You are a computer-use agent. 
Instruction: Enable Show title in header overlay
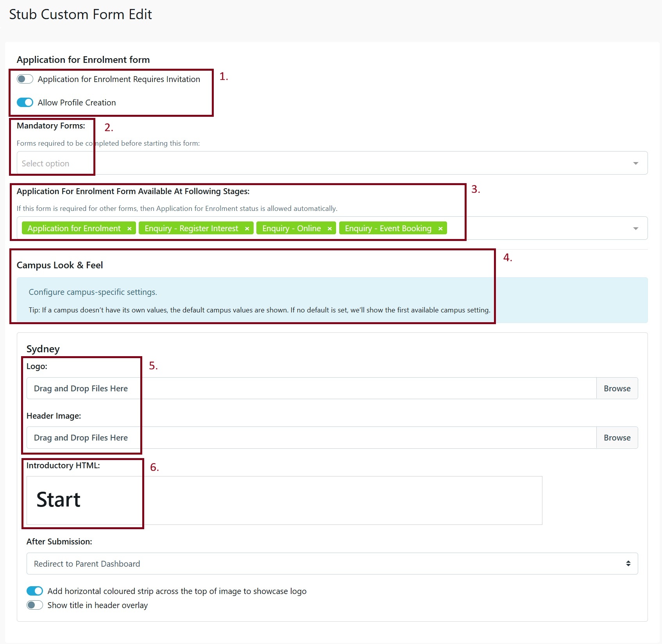tap(34, 605)
